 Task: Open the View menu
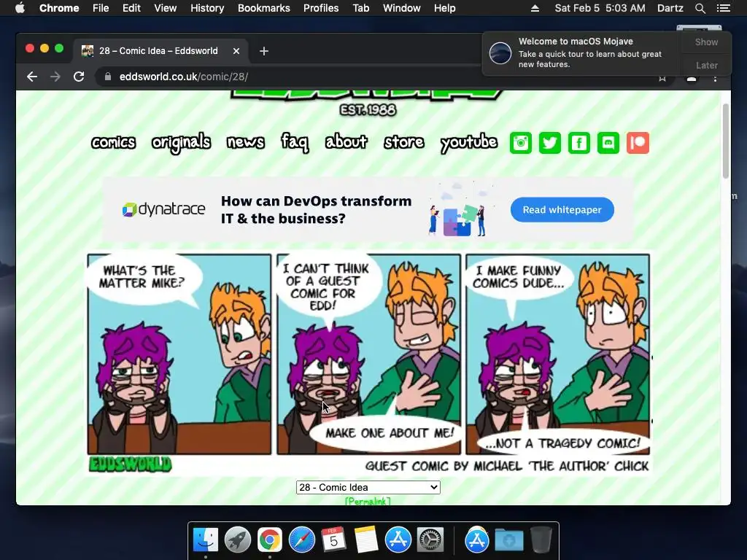pos(166,8)
